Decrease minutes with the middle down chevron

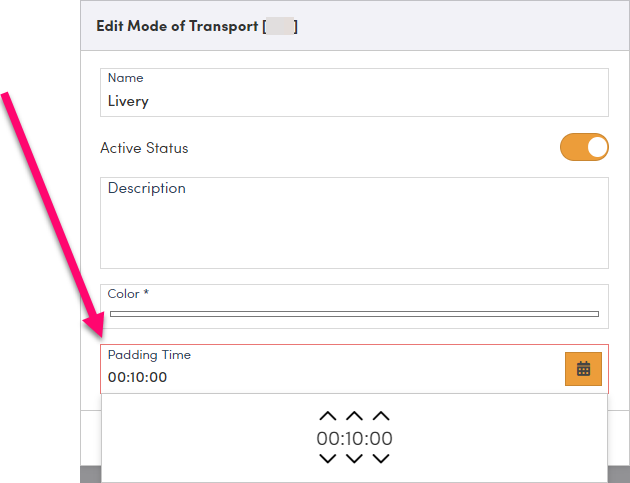coord(354,459)
